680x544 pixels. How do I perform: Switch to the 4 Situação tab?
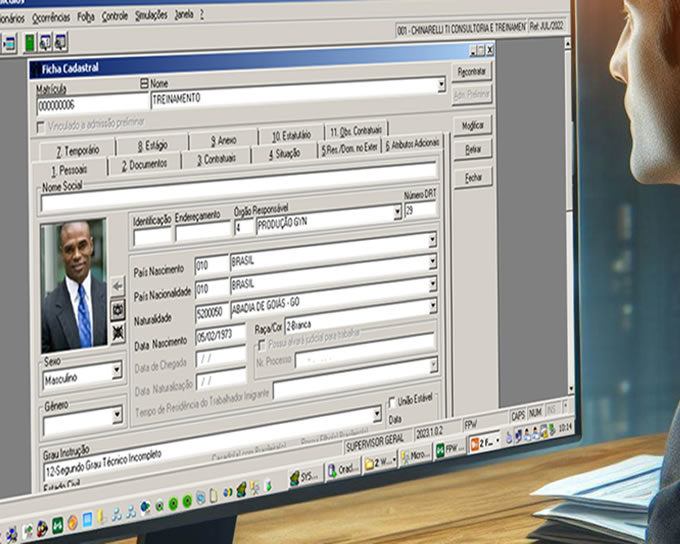(x=284, y=154)
